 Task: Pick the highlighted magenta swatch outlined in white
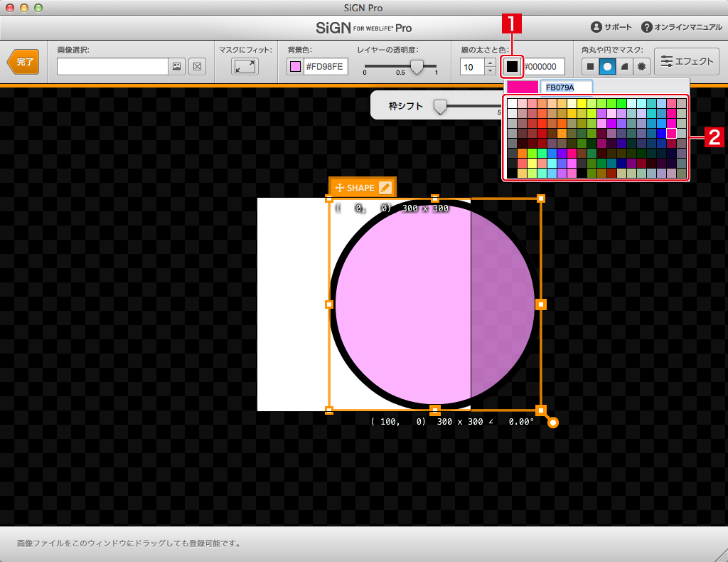(671, 133)
